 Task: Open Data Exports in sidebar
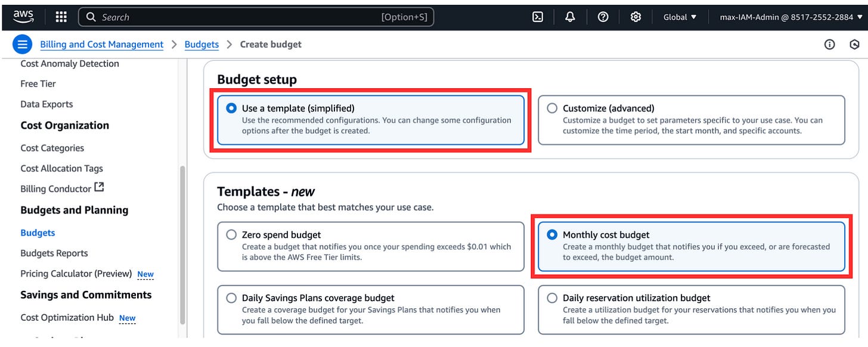click(x=46, y=104)
